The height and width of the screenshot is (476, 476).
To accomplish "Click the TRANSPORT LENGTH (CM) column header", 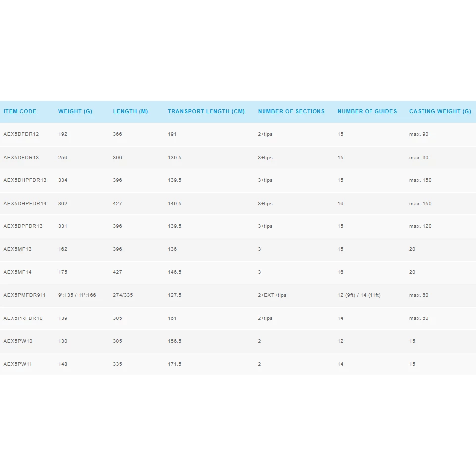I will click(x=206, y=111).
